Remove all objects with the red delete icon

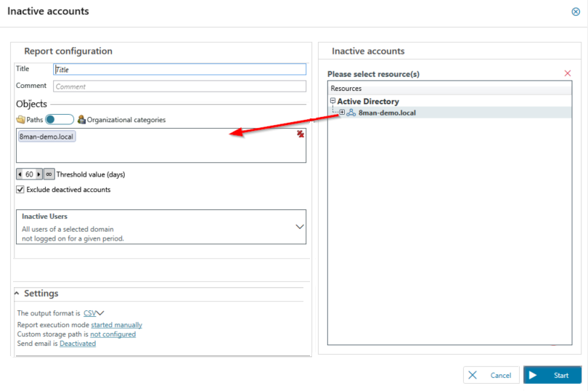[x=300, y=134]
